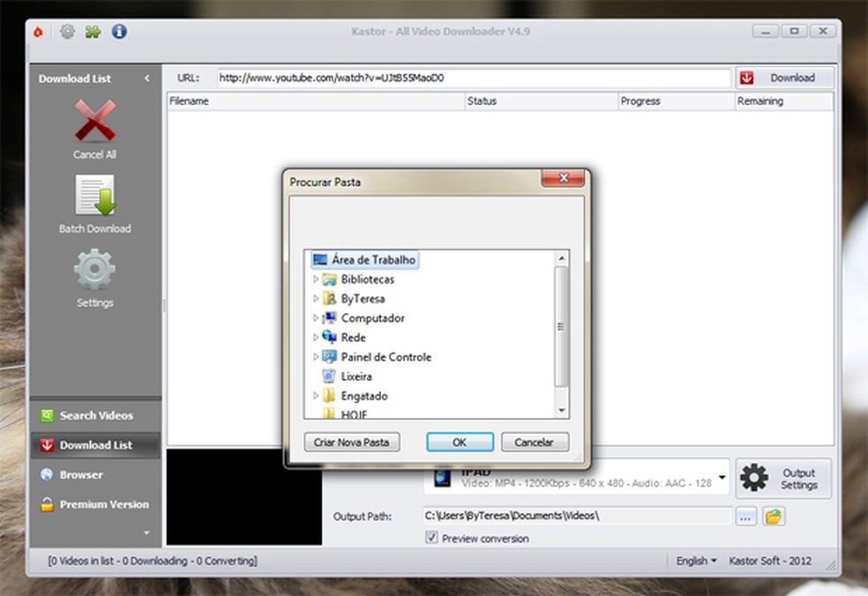Expand the Painel de Controle node

[x=316, y=357]
